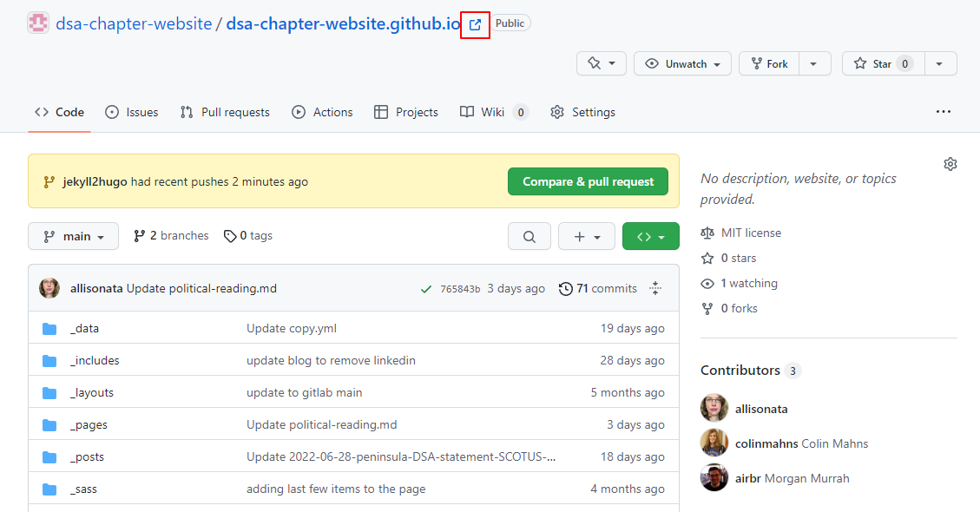Open repository Settings tab
Image resolution: width=980 pixels, height=512 pixels.
click(583, 112)
